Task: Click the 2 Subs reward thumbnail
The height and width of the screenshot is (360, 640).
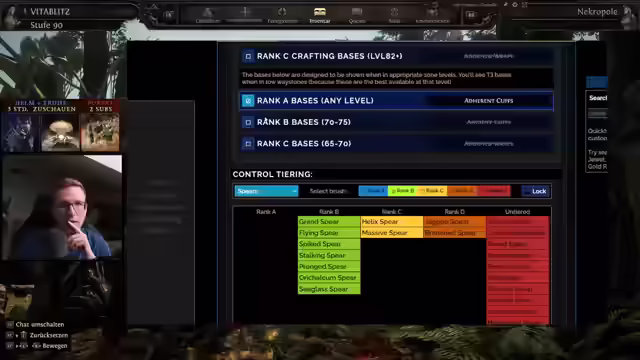Action: tap(100, 132)
